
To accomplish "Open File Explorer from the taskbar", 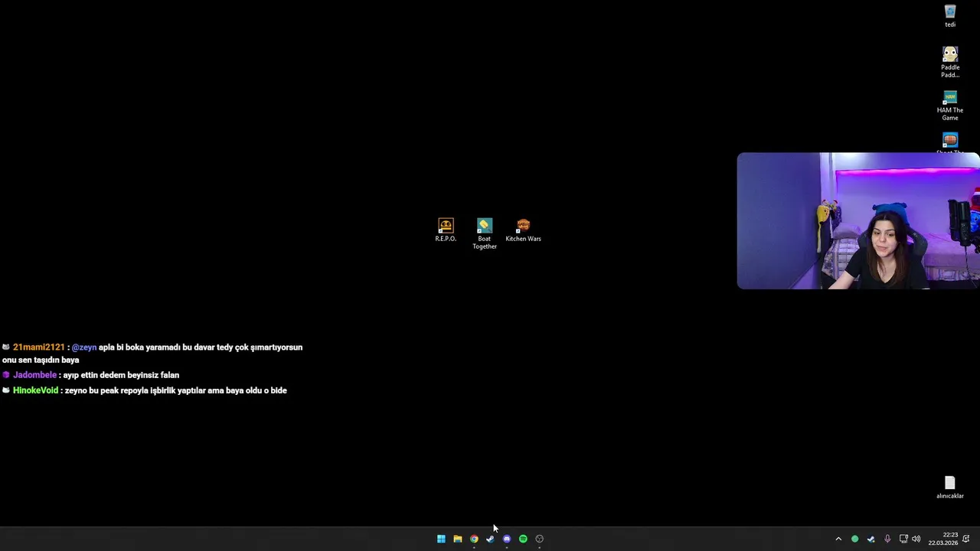I will [458, 539].
